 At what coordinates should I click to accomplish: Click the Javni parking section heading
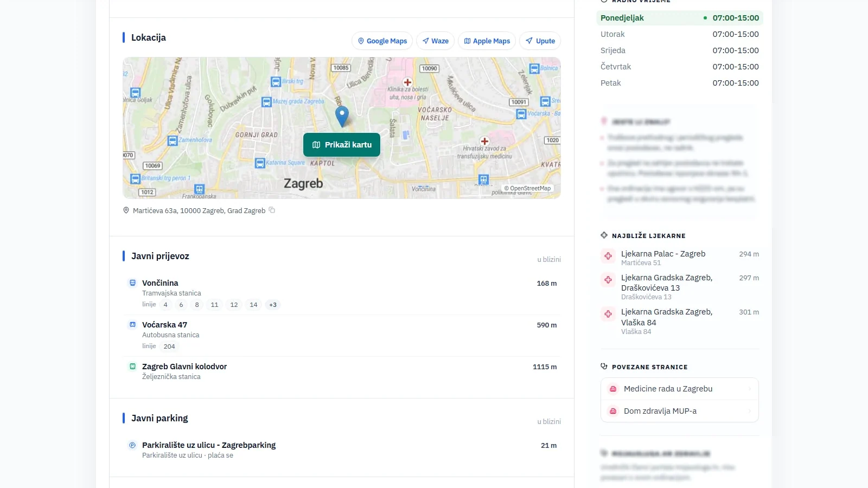click(159, 418)
